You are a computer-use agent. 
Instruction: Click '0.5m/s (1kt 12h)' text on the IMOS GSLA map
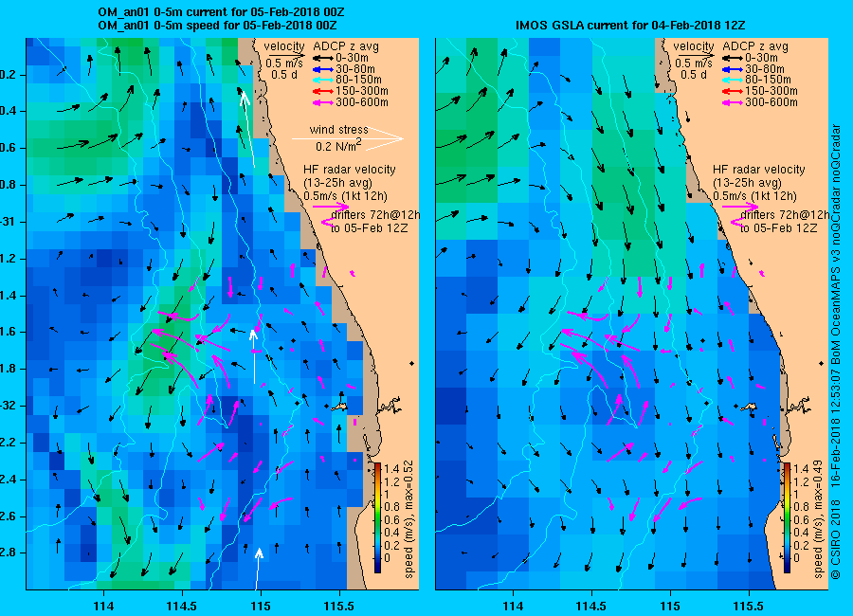point(754,196)
